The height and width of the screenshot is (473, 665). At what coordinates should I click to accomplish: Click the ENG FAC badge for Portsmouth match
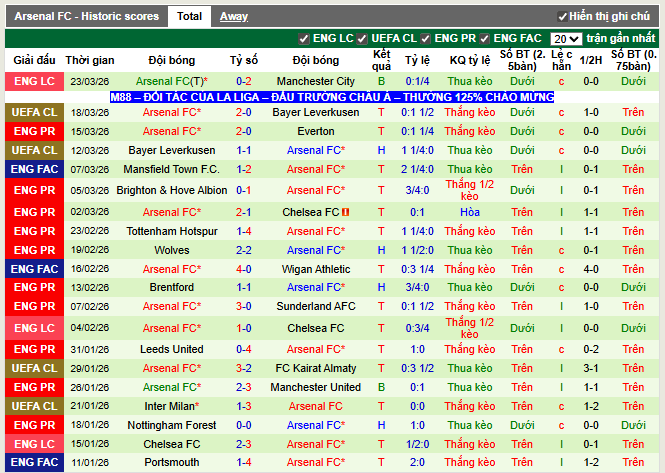pyautogui.click(x=34, y=463)
